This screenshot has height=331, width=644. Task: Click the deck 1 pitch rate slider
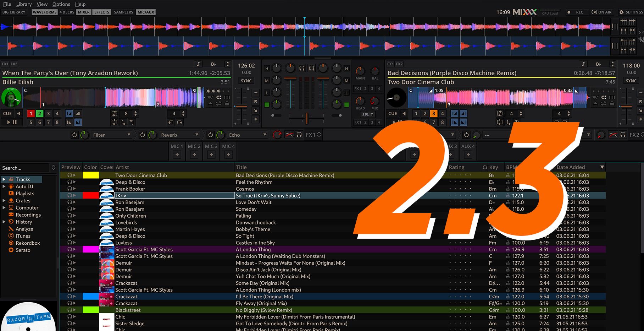pos(241,106)
